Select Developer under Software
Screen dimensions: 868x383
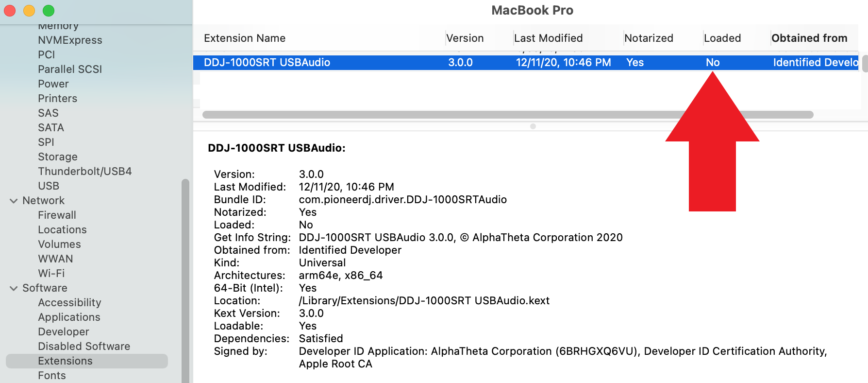pos(64,332)
